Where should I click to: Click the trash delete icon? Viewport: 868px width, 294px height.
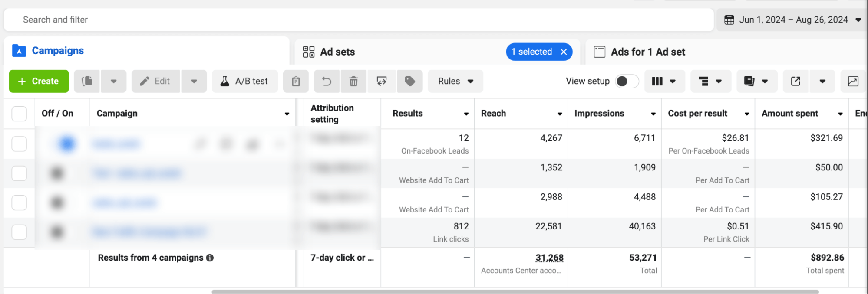click(353, 81)
